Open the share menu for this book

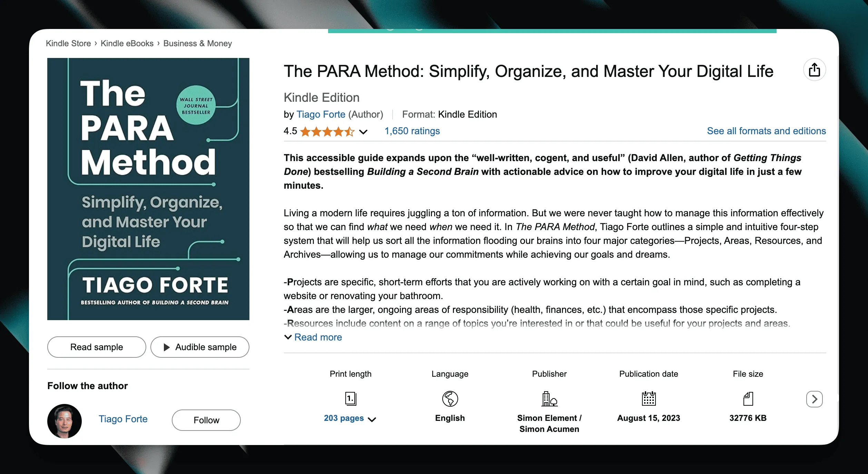tap(815, 69)
